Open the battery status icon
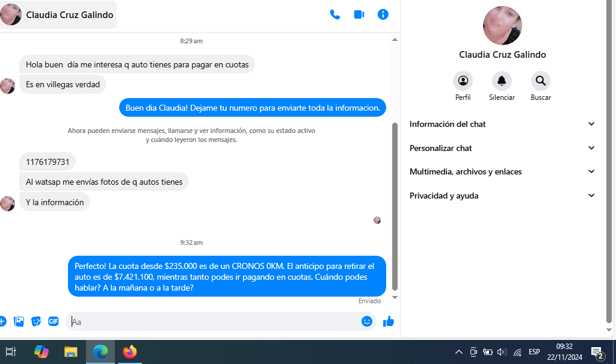Screen dimensions: 616x364 [x=487, y=352]
